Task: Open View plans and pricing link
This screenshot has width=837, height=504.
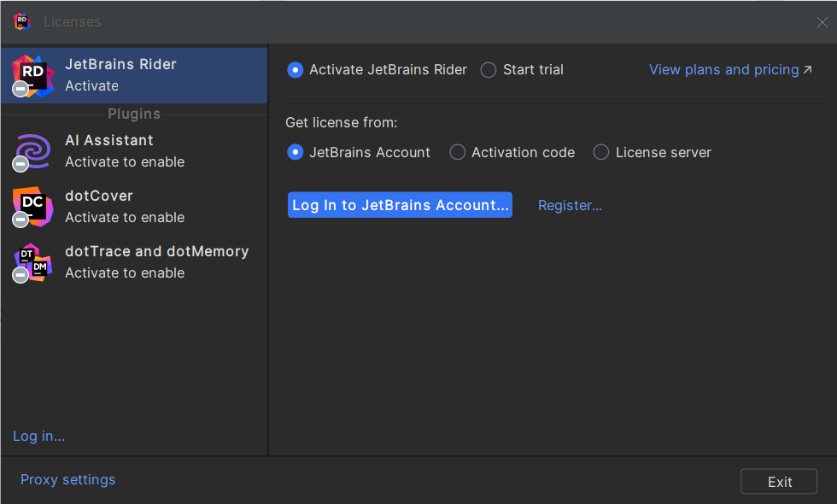Action: click(x=730, y=70)
